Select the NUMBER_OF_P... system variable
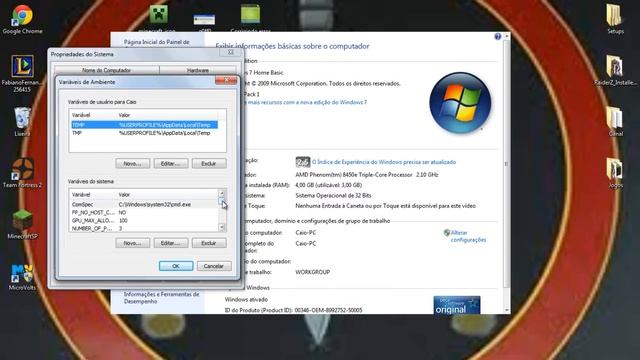The height and width of the screenshot is (360, 640). (144, 229)
